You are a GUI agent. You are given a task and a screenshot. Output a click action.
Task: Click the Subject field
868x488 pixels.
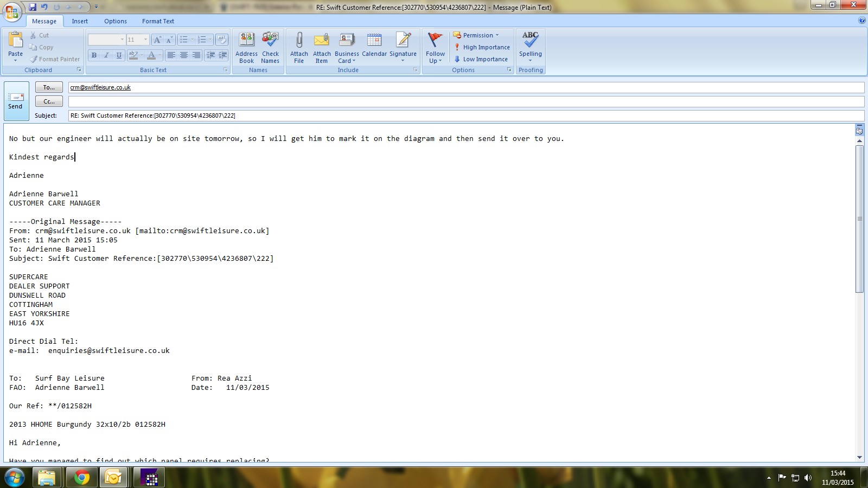coord(466,115)
